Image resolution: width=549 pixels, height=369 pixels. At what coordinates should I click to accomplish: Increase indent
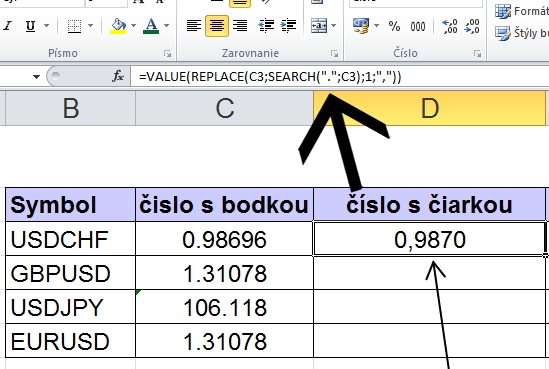[289, 26]
